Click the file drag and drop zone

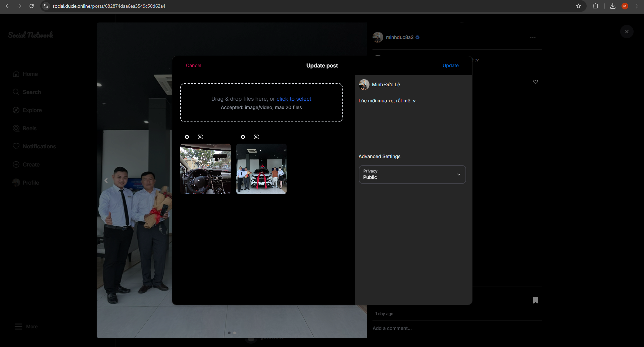261,103
